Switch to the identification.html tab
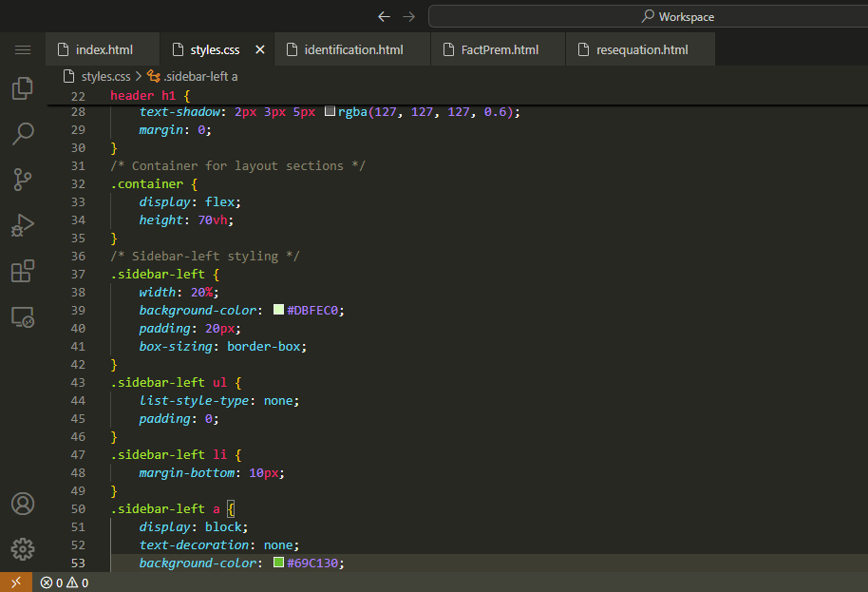 pos(352,49)
